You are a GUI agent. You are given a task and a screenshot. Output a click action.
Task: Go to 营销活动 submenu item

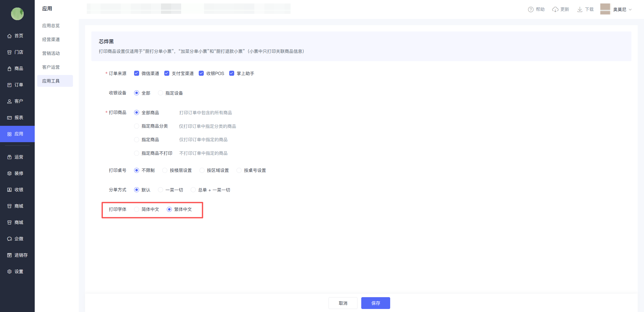tap(51, 53)
